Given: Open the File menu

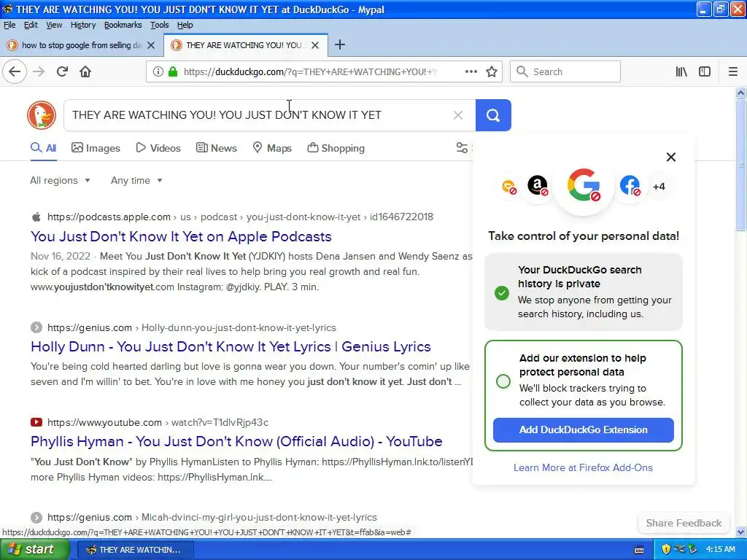Looking at the screenshot, I should click(x=9, y=25).
